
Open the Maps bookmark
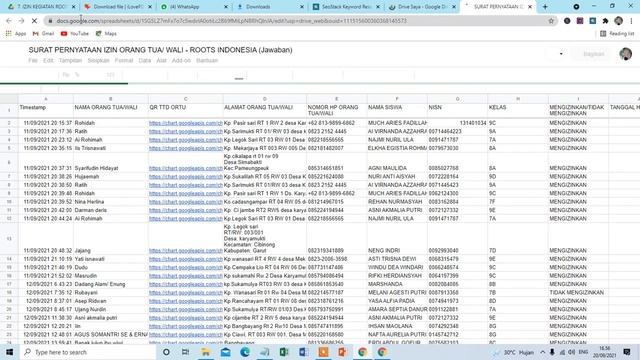tap(106, 33)
